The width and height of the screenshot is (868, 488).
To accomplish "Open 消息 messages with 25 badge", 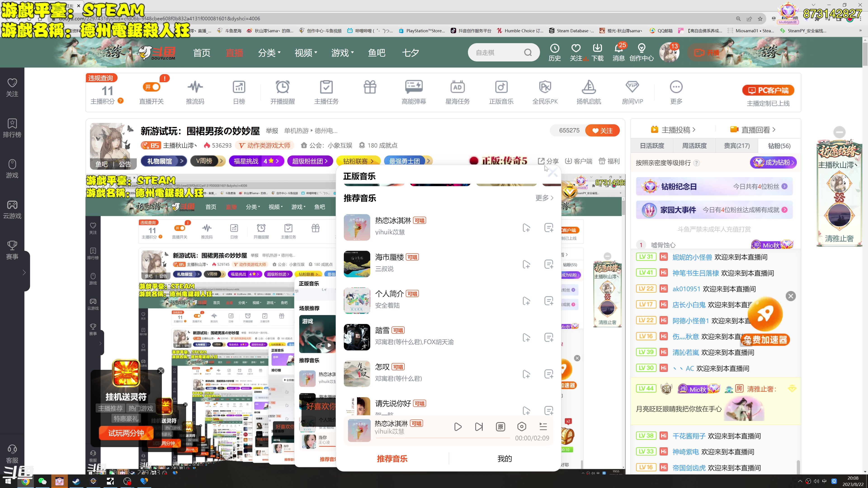I will (619, 53).
